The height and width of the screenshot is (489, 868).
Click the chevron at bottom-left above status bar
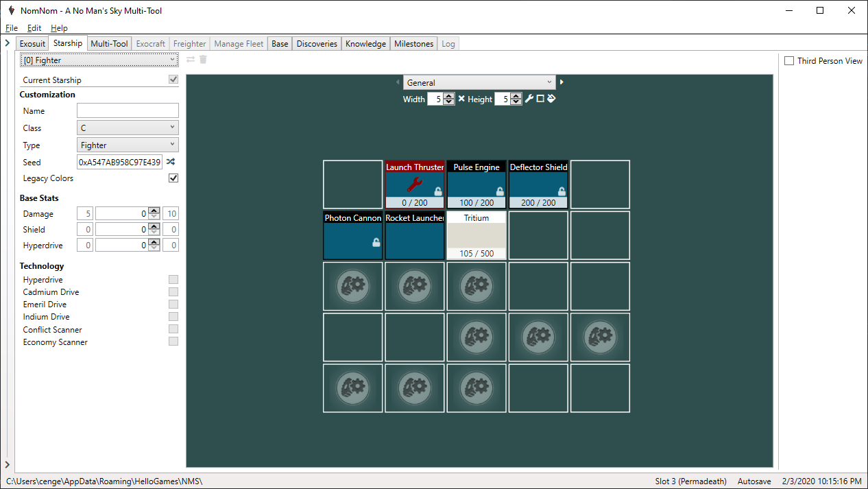(7, 464)
